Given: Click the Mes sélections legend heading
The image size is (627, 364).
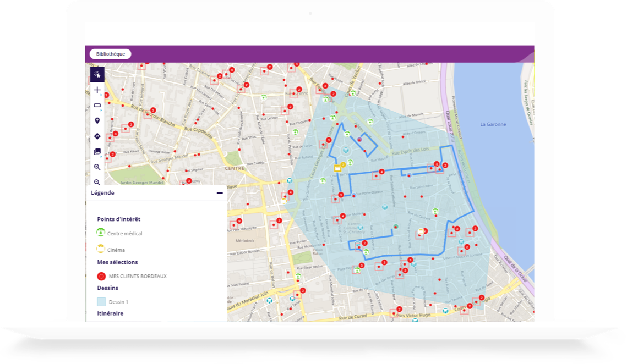Looking at the screenshot, I should click(118, 262).
